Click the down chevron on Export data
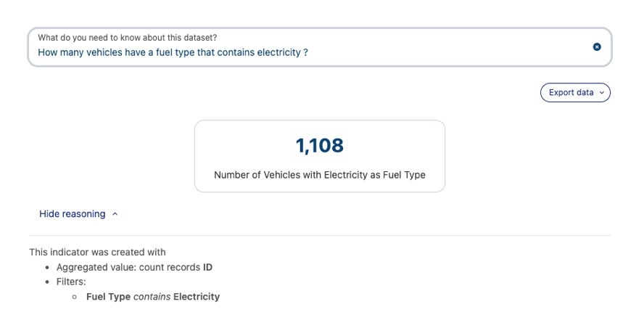 click(602, 93)
